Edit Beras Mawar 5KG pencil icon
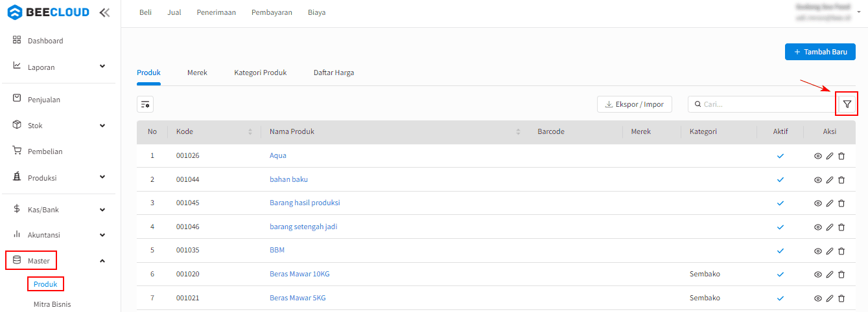Screen dimensions: 868x312 830,298
